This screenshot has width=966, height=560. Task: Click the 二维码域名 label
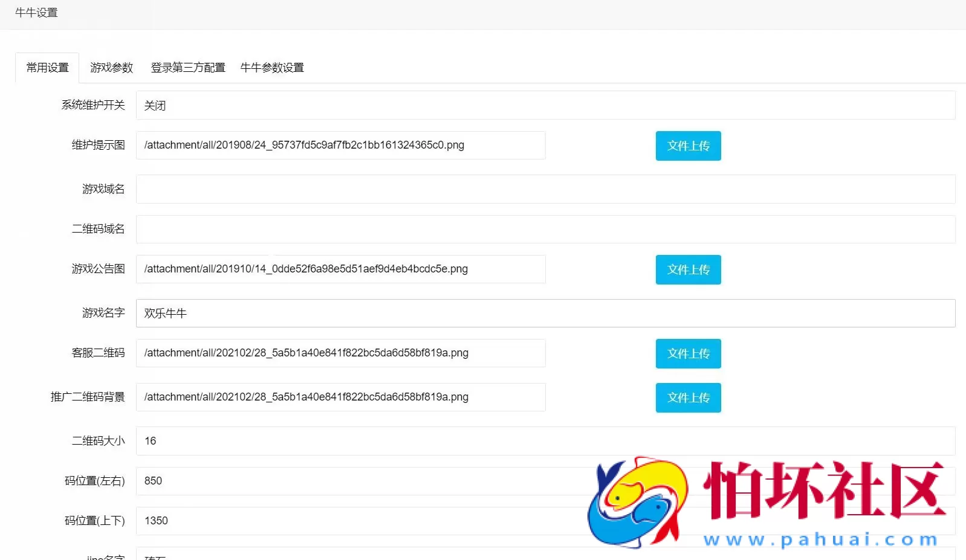[x=99, y=229]
